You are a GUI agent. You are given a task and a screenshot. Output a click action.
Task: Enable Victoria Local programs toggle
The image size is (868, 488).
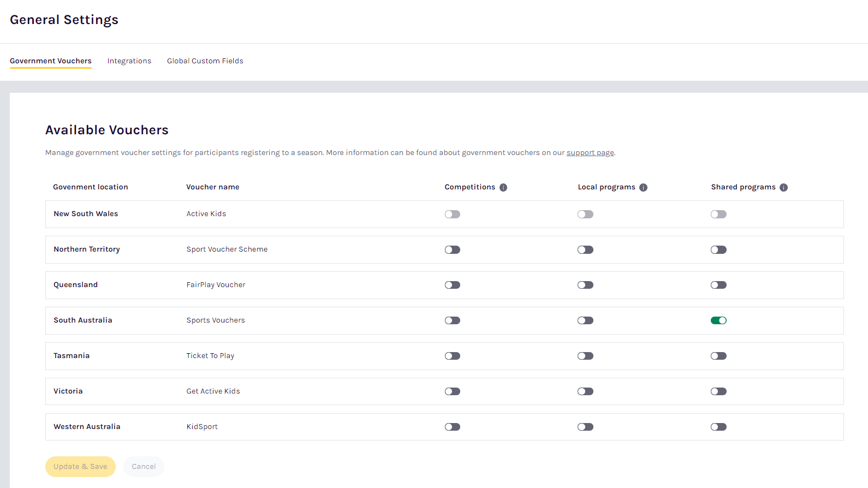tap(586, 391)
